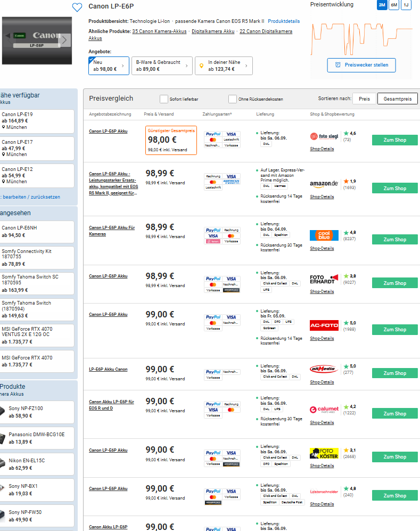Viewport: 420px width, 531px height.
Task: Switch price history to 1J
Action: click(406, 5)
